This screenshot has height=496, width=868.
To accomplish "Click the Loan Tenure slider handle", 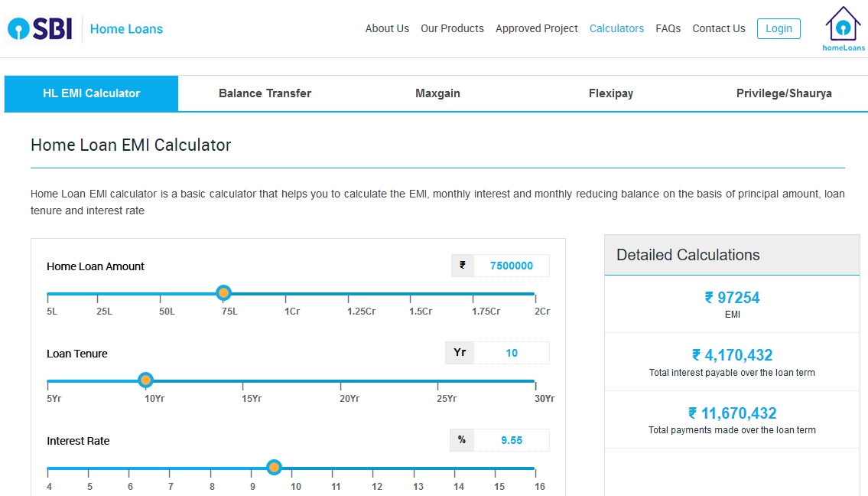I will point(145,380).
